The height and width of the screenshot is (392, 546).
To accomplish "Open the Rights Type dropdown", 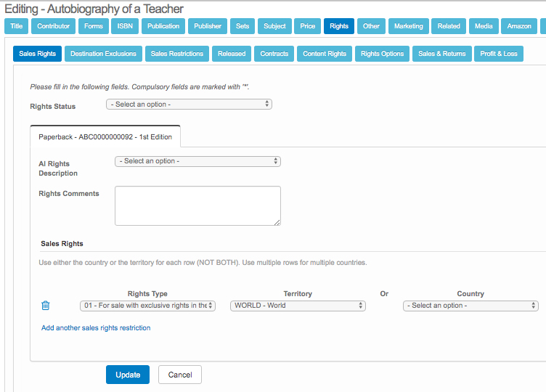I will (147, 306).
